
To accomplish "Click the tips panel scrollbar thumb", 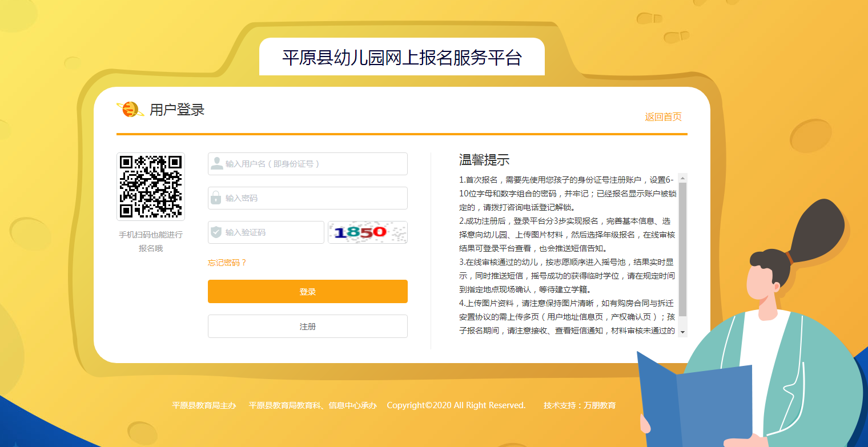I will click(x=682, y=249).
